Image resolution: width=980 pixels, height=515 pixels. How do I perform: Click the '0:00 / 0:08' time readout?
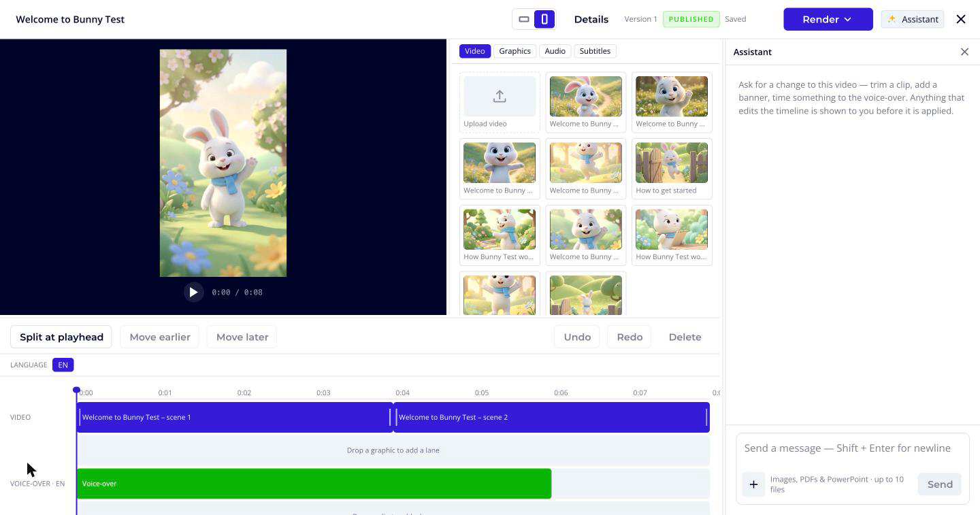tap(237, 292)
